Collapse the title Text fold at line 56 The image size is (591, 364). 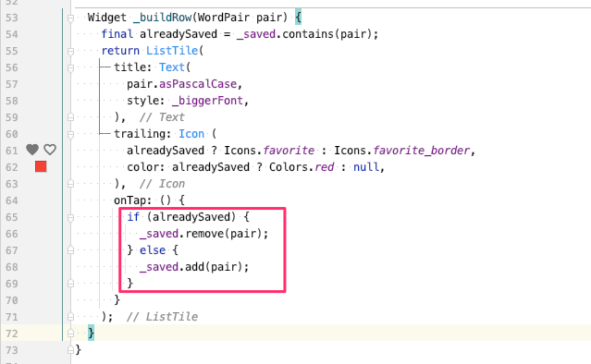pos(70,67)
